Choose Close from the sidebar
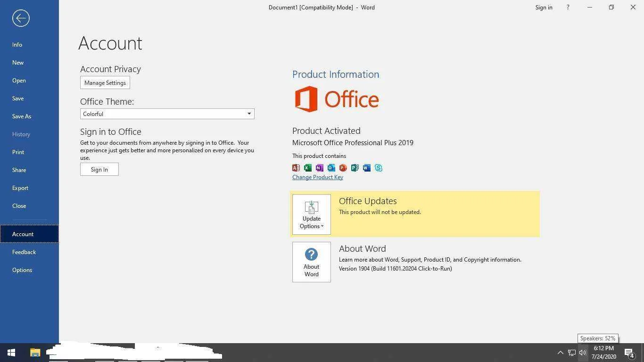Screen dimensions: 644x362 click(19, 206)
